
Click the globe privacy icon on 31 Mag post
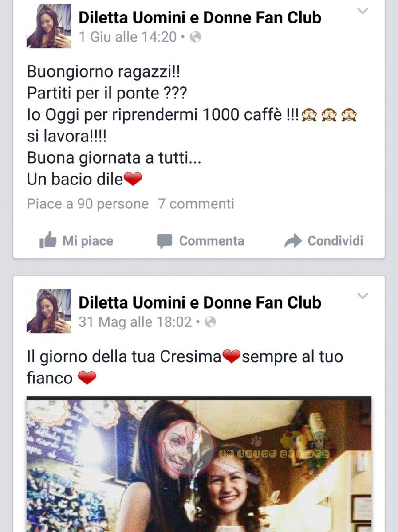coord(210,322)
